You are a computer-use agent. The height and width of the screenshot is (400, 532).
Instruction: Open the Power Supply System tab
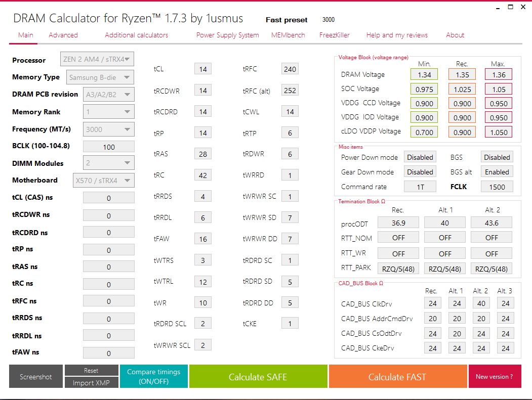point(227,35)
